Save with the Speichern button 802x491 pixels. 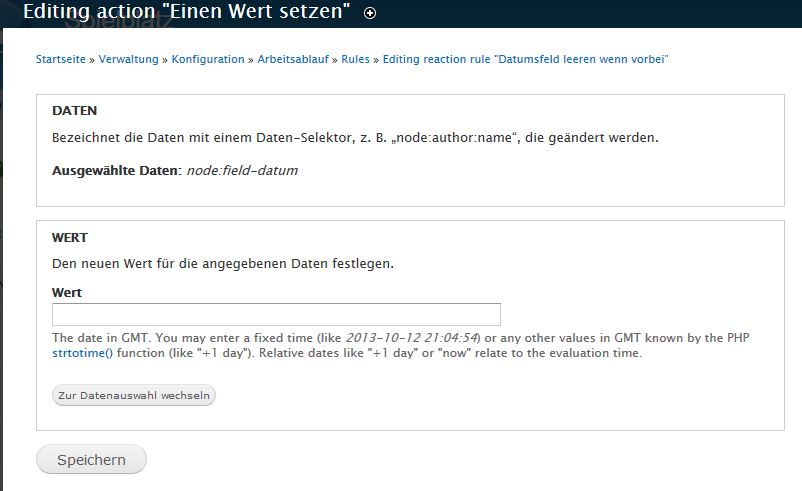point(91,460)
